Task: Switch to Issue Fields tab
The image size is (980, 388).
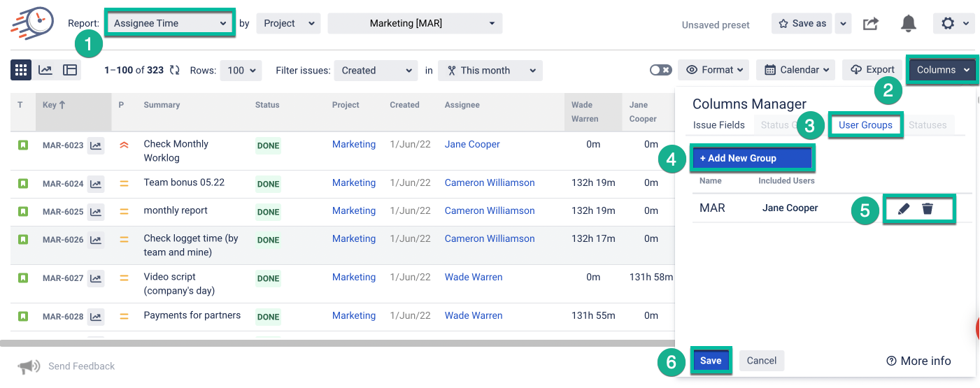Action: pyautogui.click(x=718, y=125)
